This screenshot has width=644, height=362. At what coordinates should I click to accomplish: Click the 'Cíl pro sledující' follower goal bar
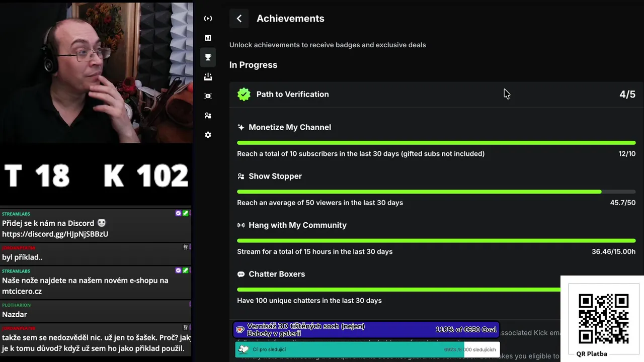click(367, 349)
